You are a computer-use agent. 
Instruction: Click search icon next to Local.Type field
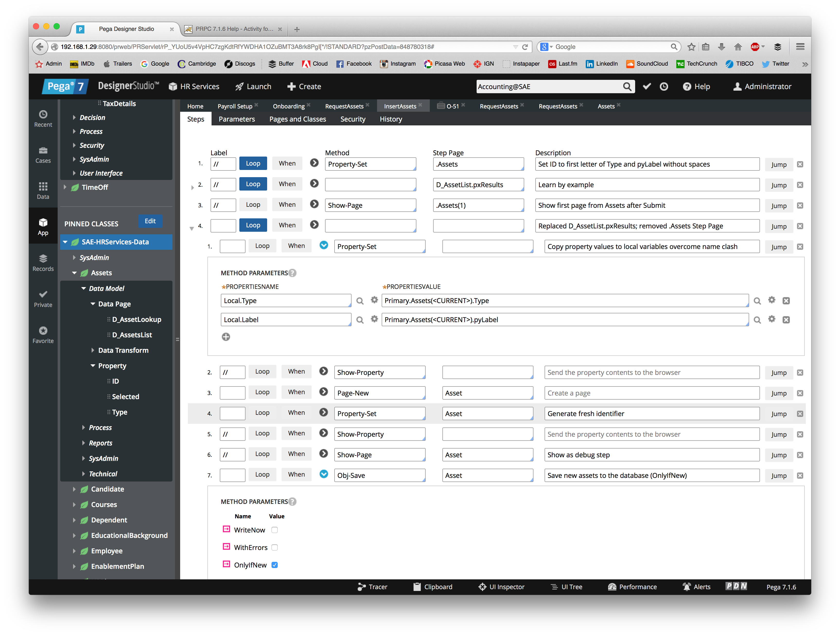(x=360, y=301)
